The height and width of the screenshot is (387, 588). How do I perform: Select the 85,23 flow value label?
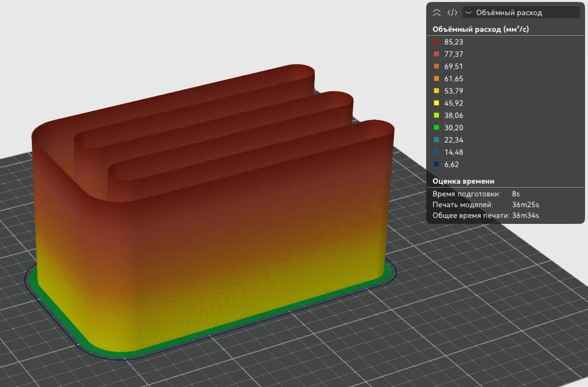(454, 42)
